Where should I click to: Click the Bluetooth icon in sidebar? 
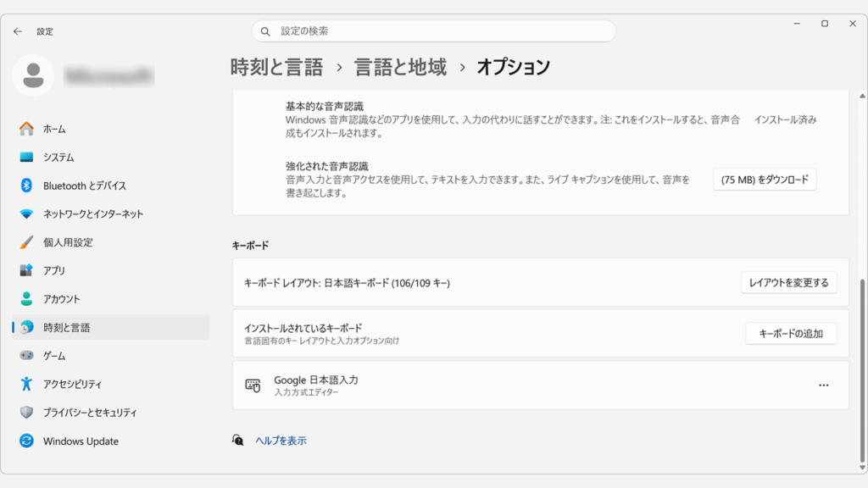[x=26, y=186]
